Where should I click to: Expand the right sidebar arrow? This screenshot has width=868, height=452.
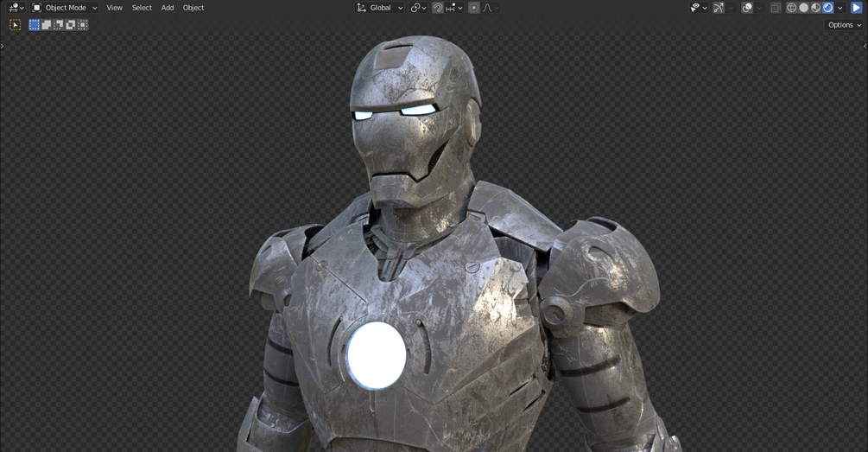click(865, 46)
